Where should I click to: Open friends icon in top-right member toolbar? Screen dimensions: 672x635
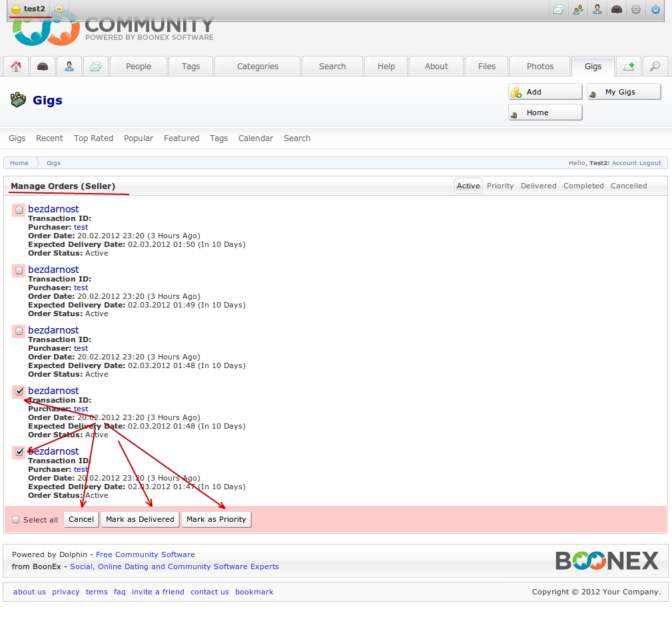point(578,9)
